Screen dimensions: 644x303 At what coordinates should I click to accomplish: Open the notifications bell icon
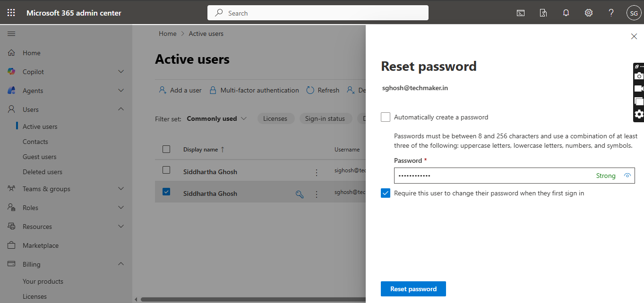click(x=566, y=13)
